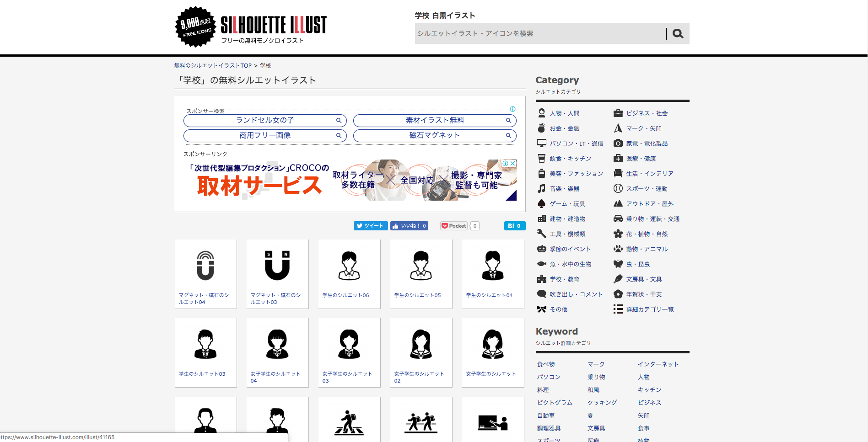Image resolution: width=868 pixels, height=442 pixels.
Task: Click the car icon beside 乗り物・運転・交通
Action: [x=618, y=218]
